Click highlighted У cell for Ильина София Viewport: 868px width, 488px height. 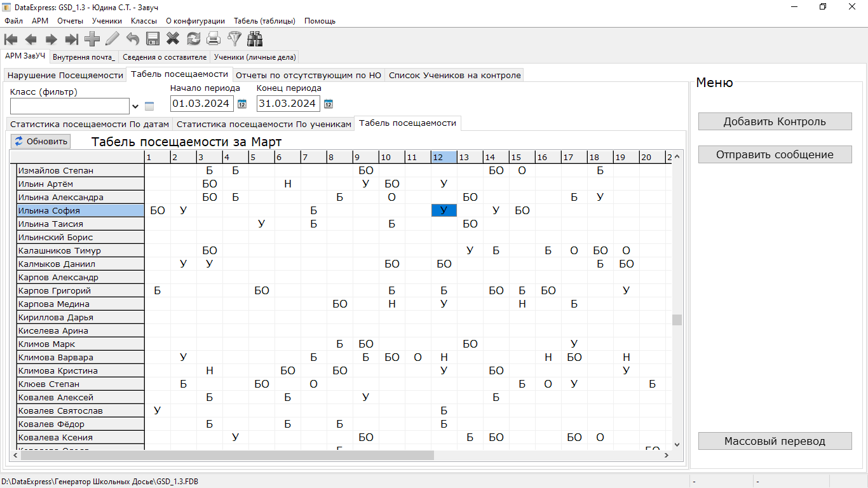click(444, 210)
